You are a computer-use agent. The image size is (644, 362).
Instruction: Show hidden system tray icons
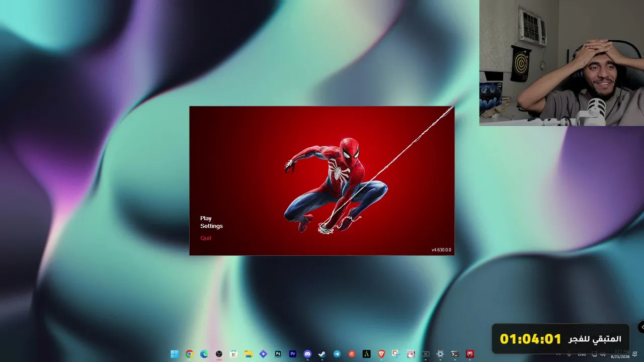pyautogui.click(x=558, y=354)
